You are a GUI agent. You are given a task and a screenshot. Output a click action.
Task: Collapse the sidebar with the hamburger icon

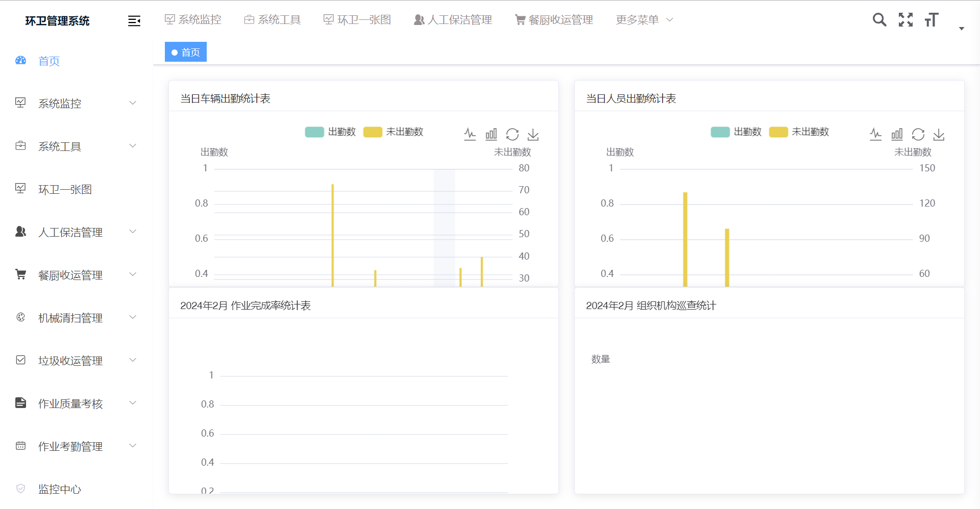134,21
